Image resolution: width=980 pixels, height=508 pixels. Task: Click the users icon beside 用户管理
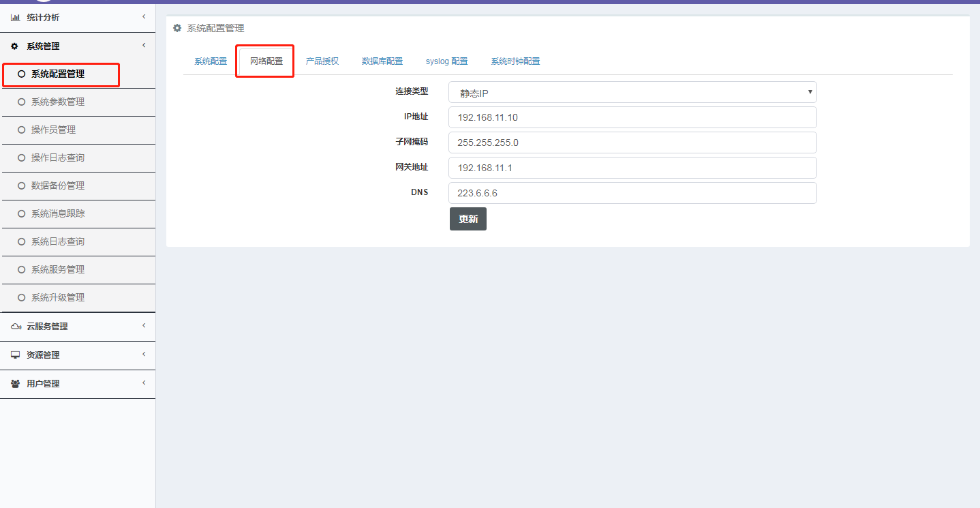click(x=15, y=384)
